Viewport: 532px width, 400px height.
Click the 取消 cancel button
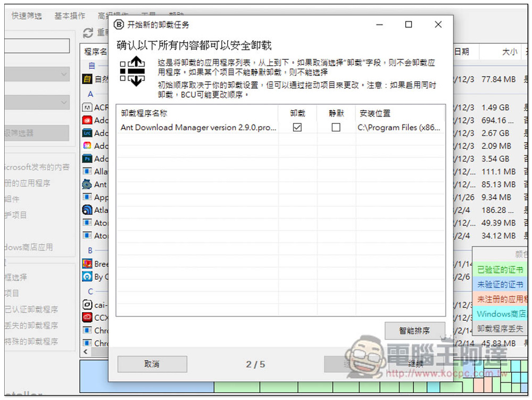pos(152,364)
